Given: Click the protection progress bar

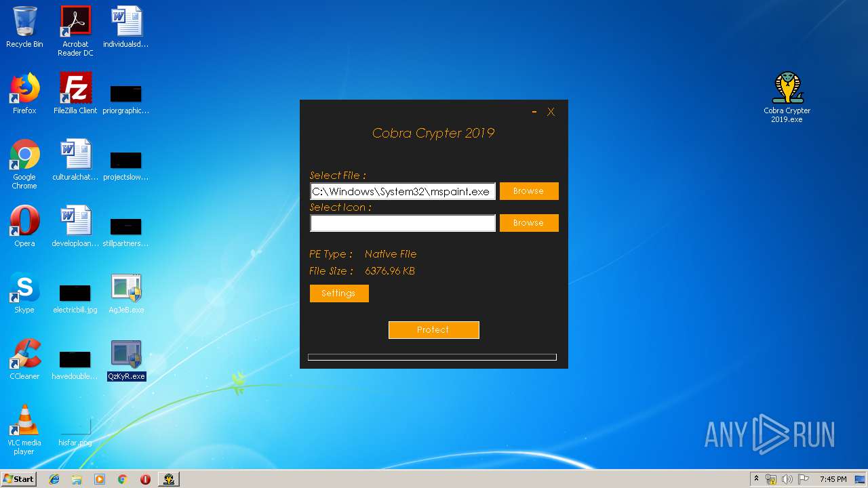Looking at the screenshot, I should pyautogui.click(x=432, y=357).
